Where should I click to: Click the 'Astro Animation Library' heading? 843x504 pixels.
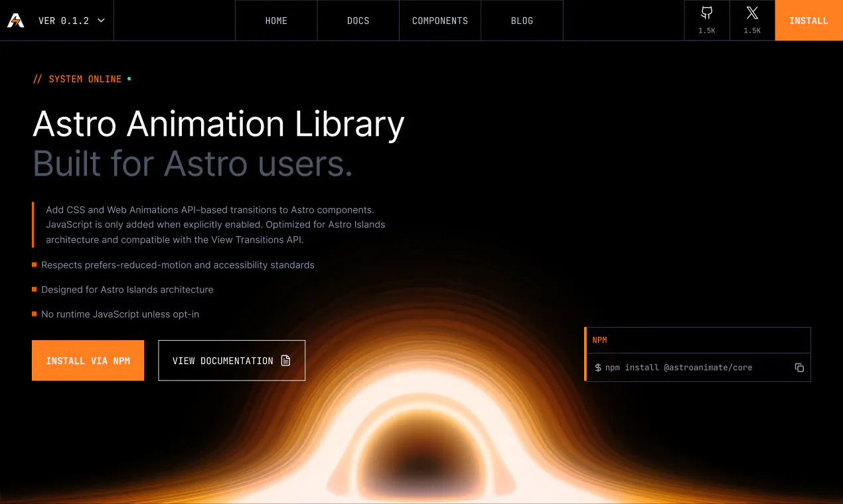coord(218,123)
